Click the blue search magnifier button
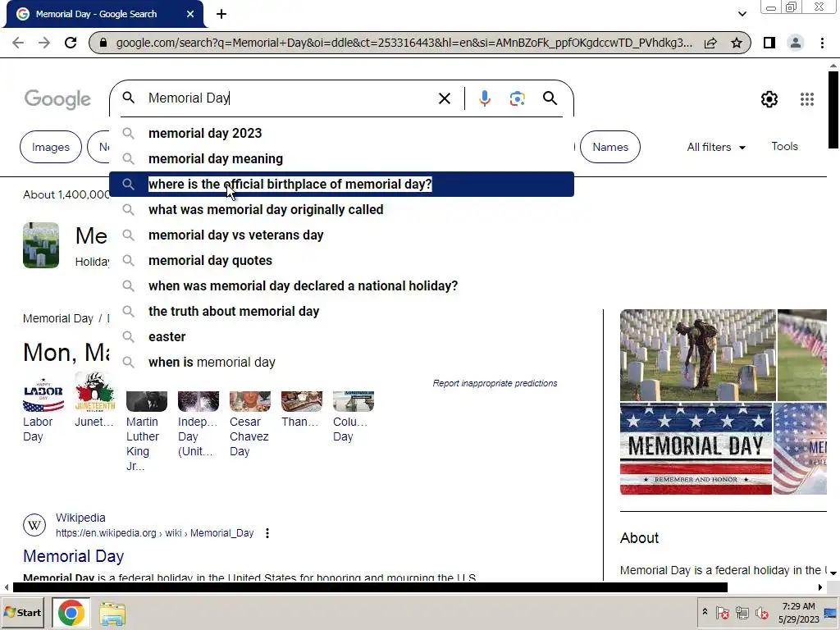This screenshot has height=630, width=840. pyautogui.click(x=550, y=98)
